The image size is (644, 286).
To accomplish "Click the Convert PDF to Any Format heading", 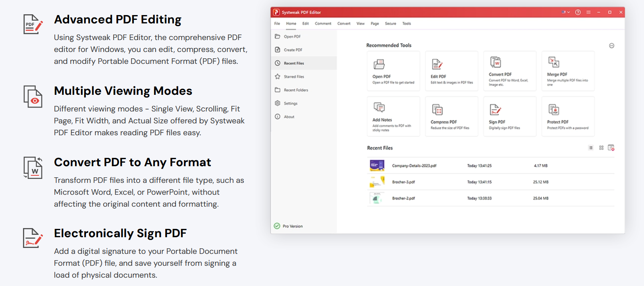I will point(133,162).
